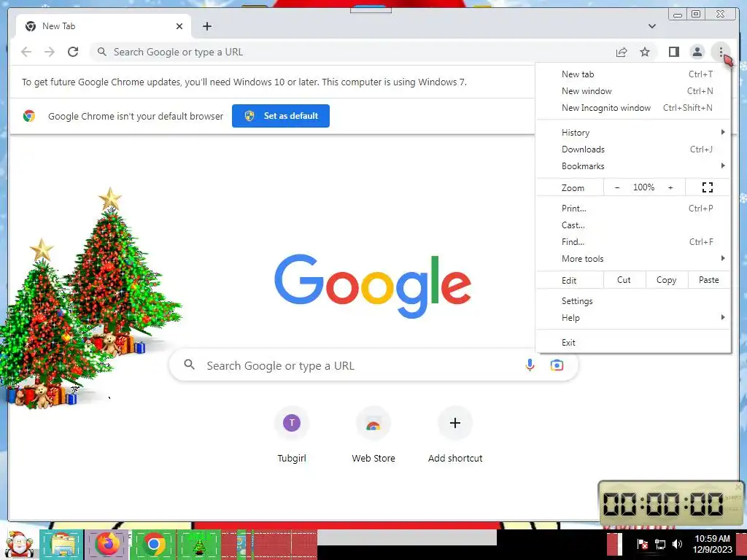Click the taskbar clock showing 10:59 AM
Screen dimensions: 747x560
[712, 544]
